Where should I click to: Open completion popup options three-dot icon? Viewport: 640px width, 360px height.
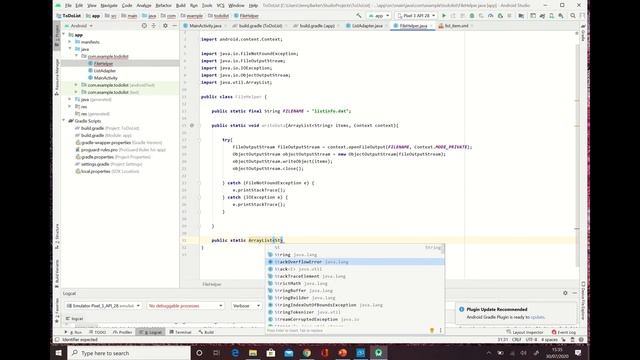[x=440, y=330]
